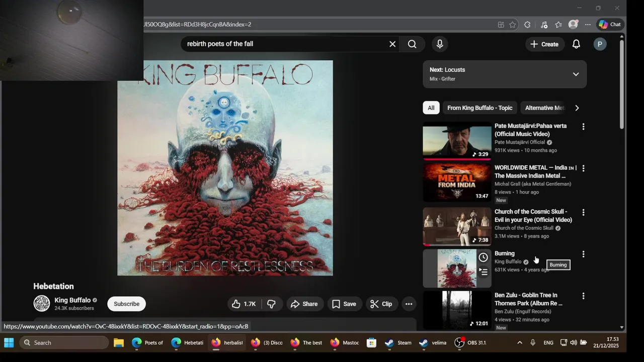Click the Windows taskbar Search box
This screenshot has height=362, width=644.
pos(64,343)
